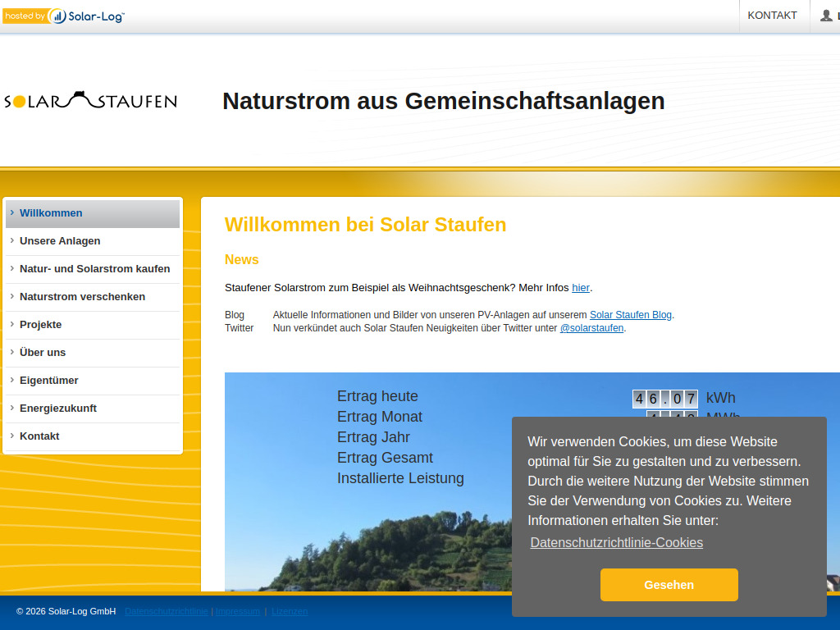Click the arrow icon beside "Willkommen"

point(12,212)
